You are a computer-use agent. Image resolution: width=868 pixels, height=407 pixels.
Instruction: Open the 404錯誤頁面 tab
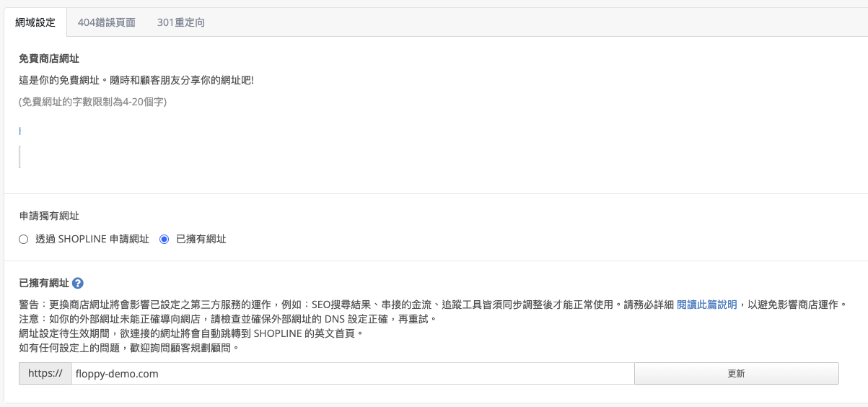click(x=106, y=22)
